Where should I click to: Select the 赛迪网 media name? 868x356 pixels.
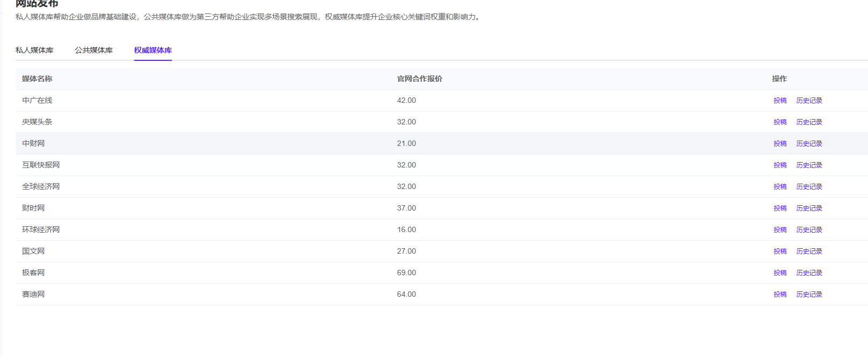pyautogui.click(x=33, y=295)
